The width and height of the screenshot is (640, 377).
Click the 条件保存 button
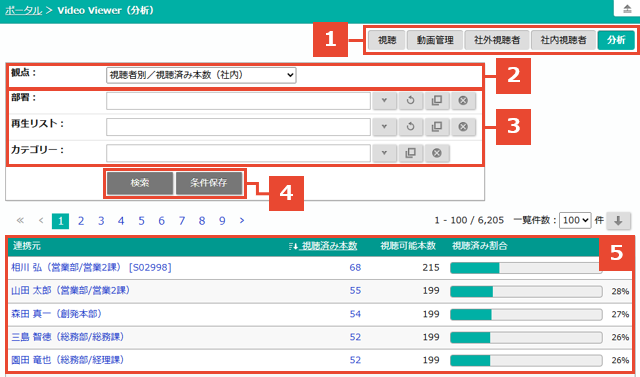209,183
